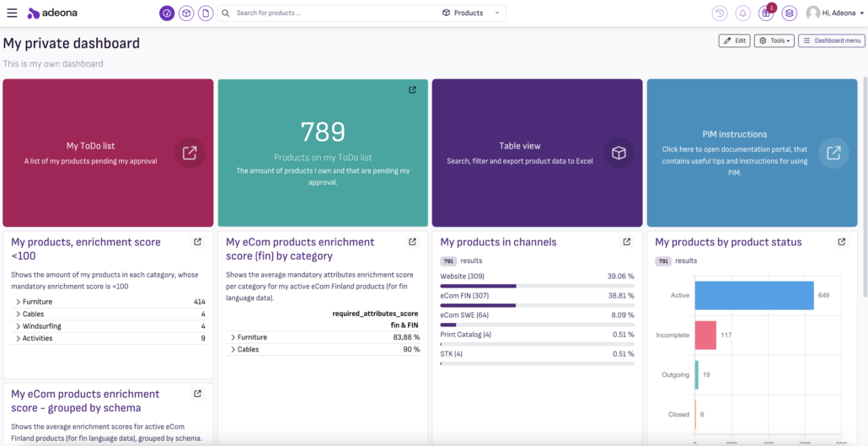The image size is (868, 446).
Task: Open the Products search scope dropdown
Action: click(471, 13)
